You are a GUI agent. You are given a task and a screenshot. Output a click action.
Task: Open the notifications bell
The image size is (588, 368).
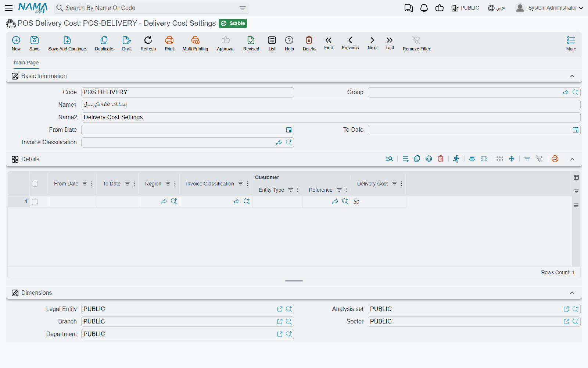pyautogui.click(x=424, y=8)
